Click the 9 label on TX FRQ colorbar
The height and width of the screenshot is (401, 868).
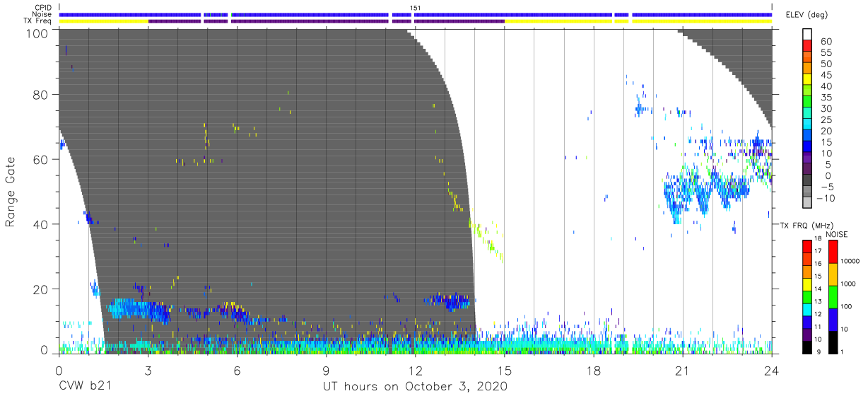tap(819, 351)
